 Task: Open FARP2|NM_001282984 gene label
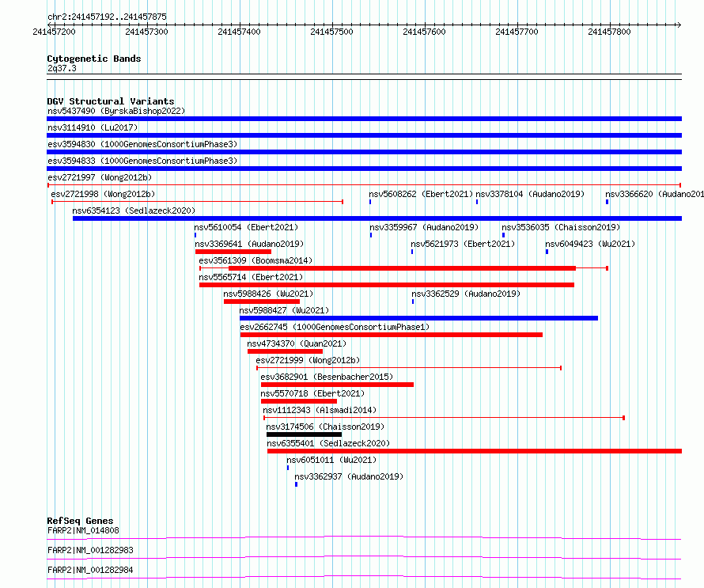(x=90, y=570)
